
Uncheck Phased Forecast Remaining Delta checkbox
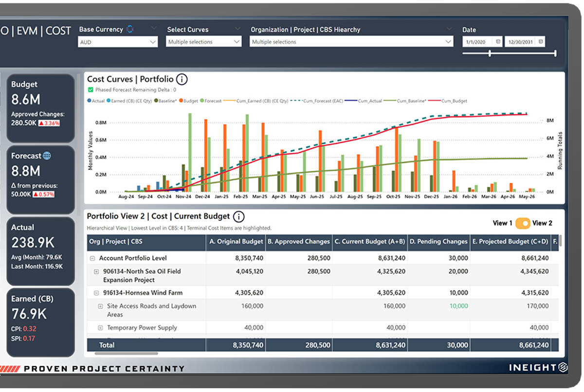91,90
